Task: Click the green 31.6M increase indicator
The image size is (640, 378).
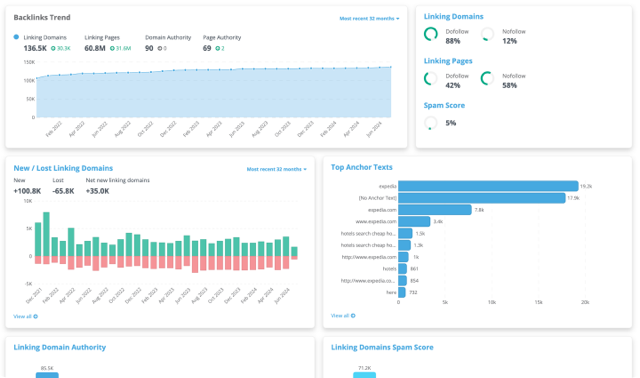Action: pyautogui.click(x=120, y=48)
